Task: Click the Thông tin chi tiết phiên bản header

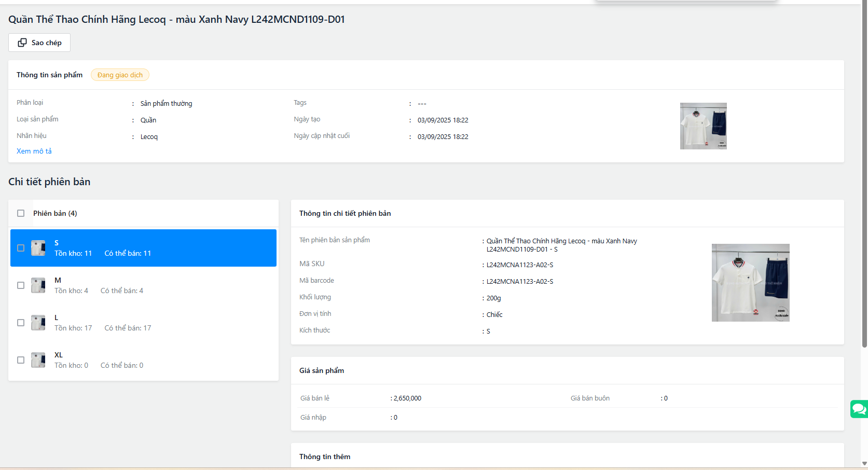Action: tap(345, 213)
